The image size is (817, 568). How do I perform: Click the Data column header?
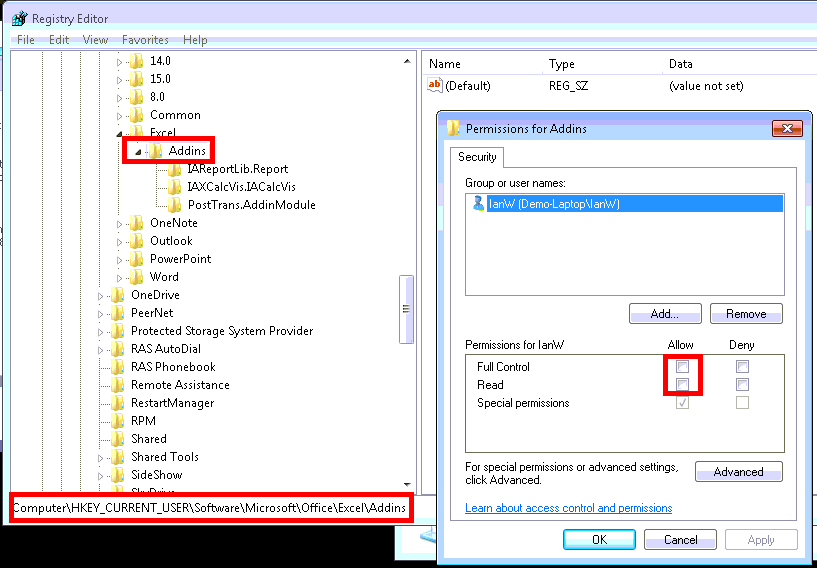[x=680, y=64]
